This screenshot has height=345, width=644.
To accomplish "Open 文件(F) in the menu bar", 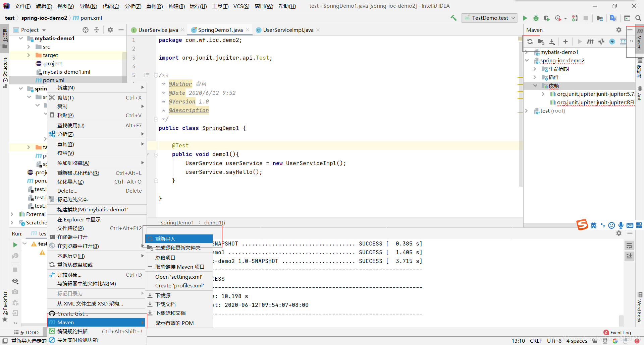I will pyautogui.click(x=22, y=6).
